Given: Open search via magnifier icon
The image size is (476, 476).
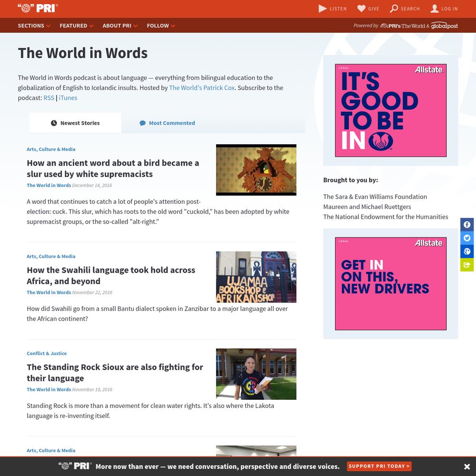Looking at the screenshot, I should click(x=394, y=9).
